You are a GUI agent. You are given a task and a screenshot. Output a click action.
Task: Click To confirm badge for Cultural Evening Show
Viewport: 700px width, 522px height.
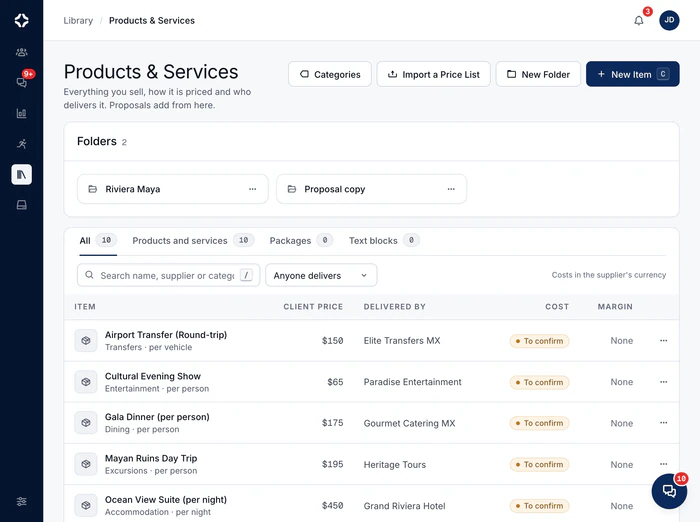coord(539,383)
